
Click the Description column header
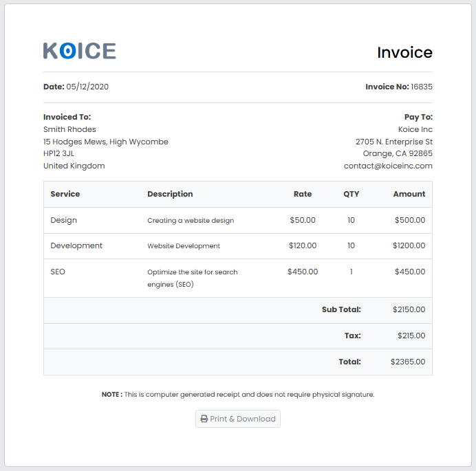(x=170, y=194)
